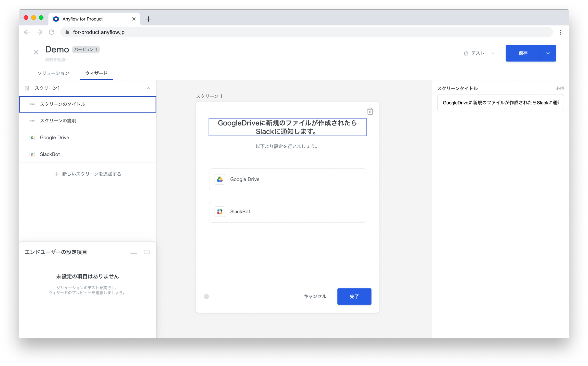Collapse the スクリーン1 section
This screenshot has width=588, height=366.
coord(148,88)
